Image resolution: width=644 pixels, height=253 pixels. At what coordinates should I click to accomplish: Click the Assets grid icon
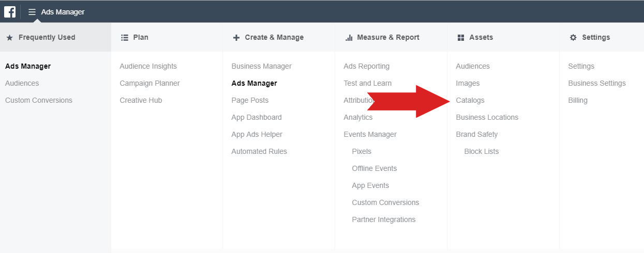[461, 38]
